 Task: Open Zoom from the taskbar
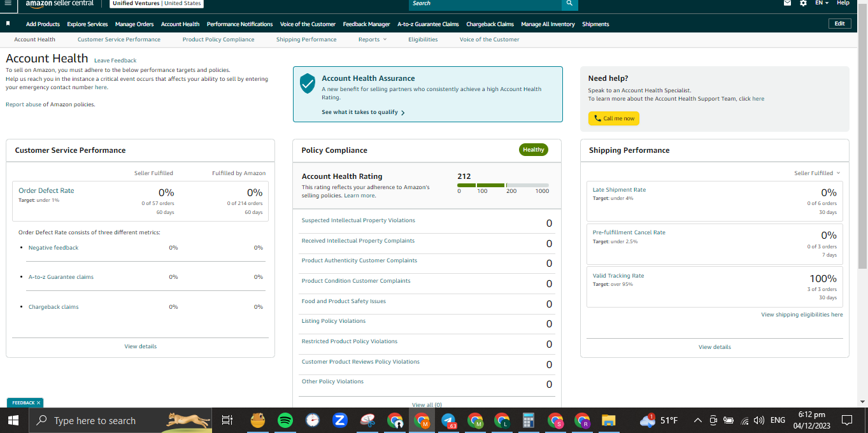pos(340,420)
